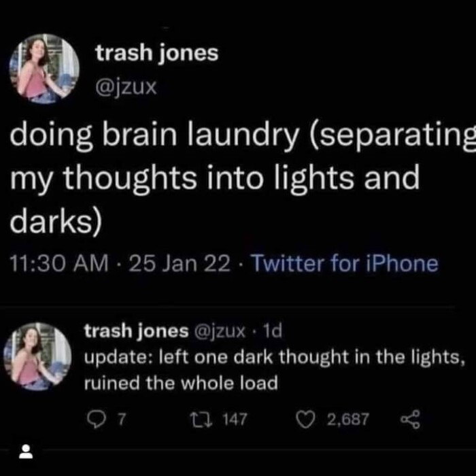Click the 7 replies count
The width and height of the screenshot is (476, 476).
pos(122,420)
